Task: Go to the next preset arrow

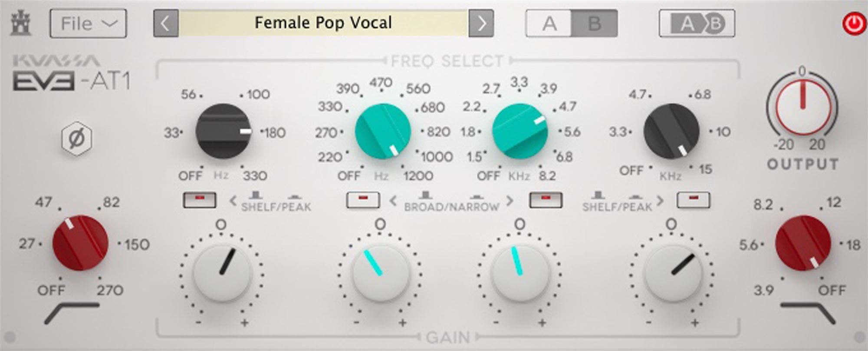Action: coord(481,23)
